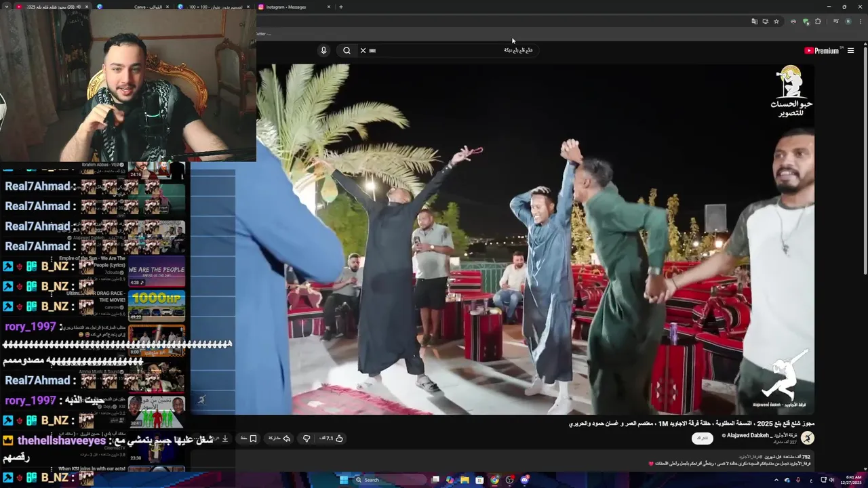Switch to the Canva tab
This screenshot has height=488, width=868.
pyautogui.click(x=132, y=7)
